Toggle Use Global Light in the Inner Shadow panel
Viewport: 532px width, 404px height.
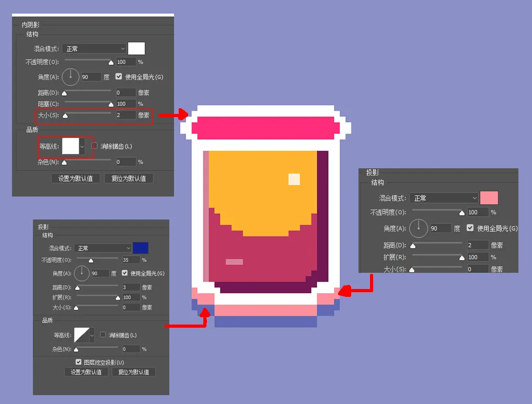point(119,77)
